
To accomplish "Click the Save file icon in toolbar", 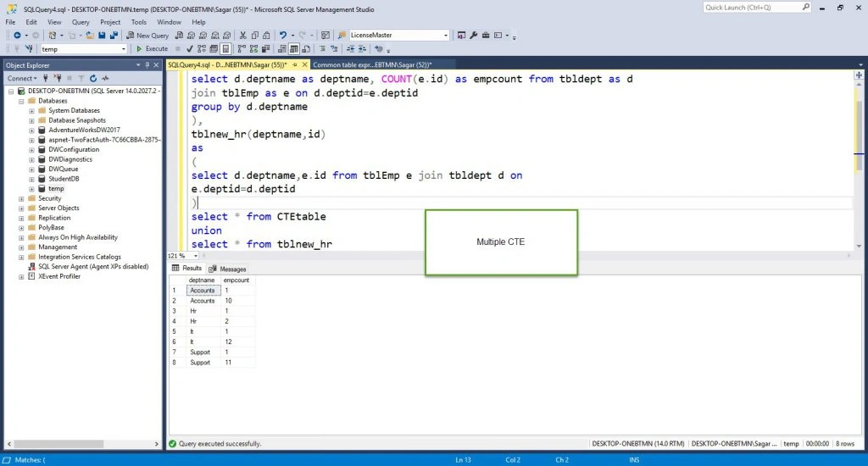I will point(102,36).
